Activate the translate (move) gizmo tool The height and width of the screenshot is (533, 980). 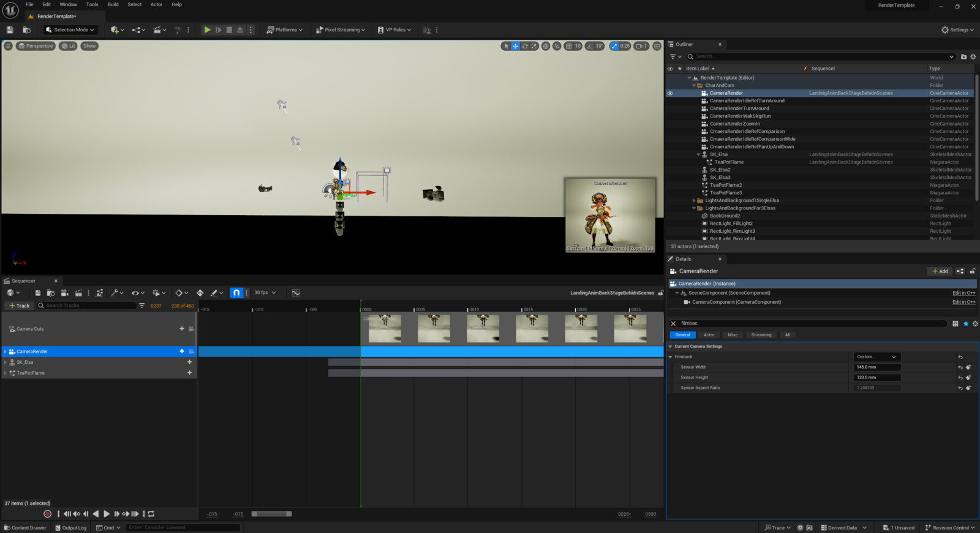[x=515, y=46]
